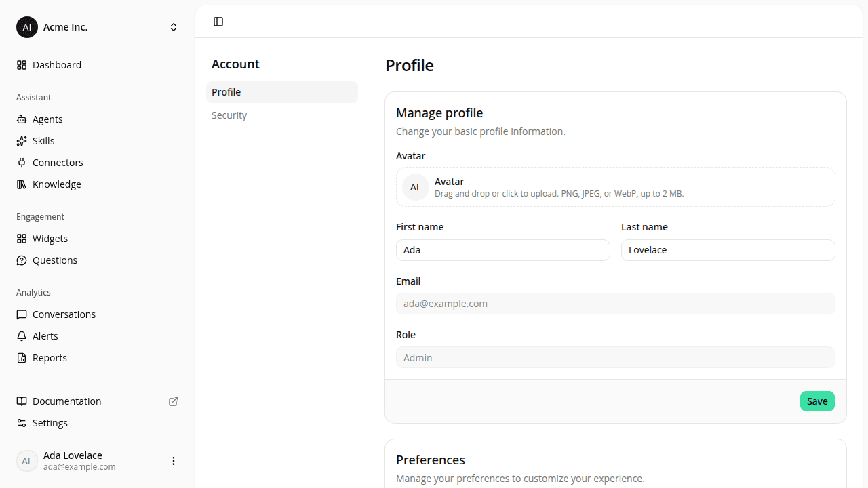Click the Widgets icon in sidebar
Viewport: 868px width, 488px height.
(x=22, y=239)
